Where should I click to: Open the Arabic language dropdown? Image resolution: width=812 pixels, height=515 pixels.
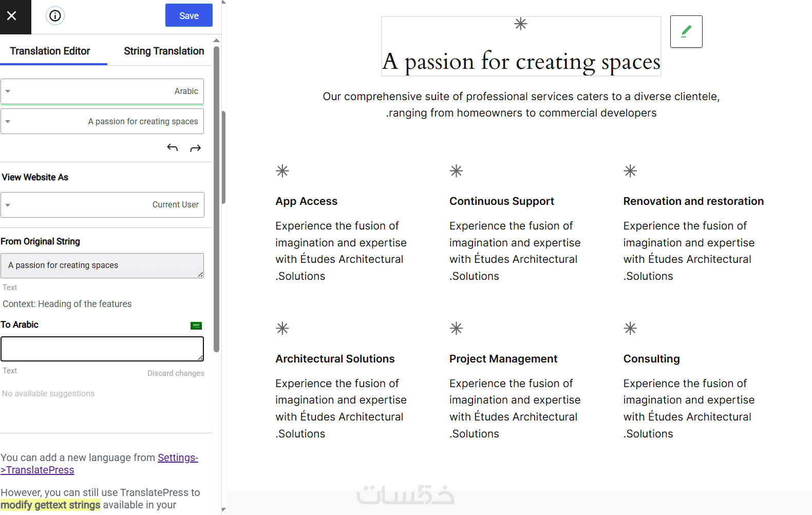(102, 91)
